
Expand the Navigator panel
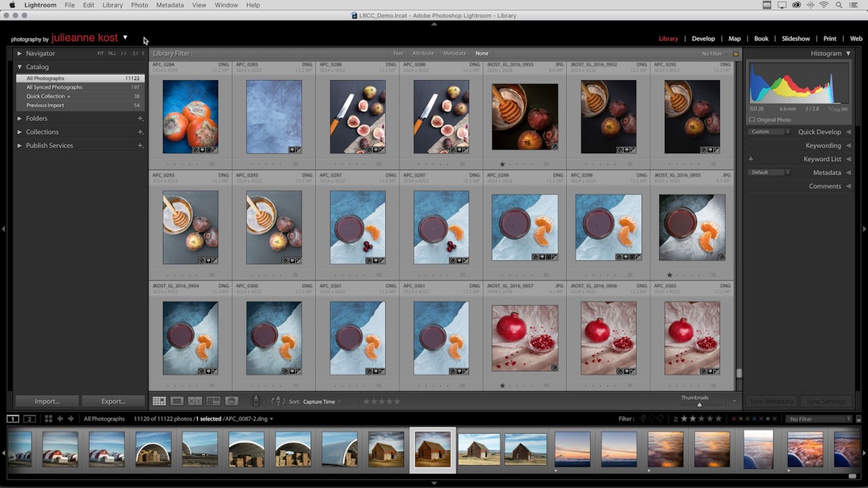click(20, 54)
